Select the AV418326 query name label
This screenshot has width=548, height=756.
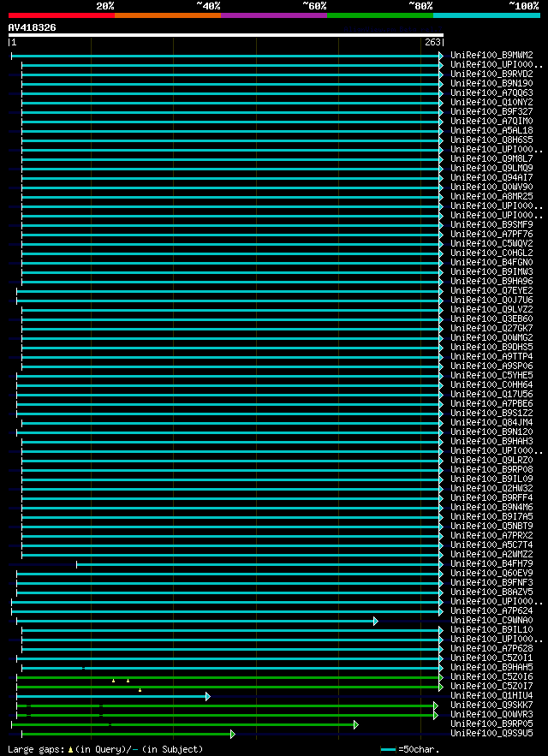tap(32, 27)
